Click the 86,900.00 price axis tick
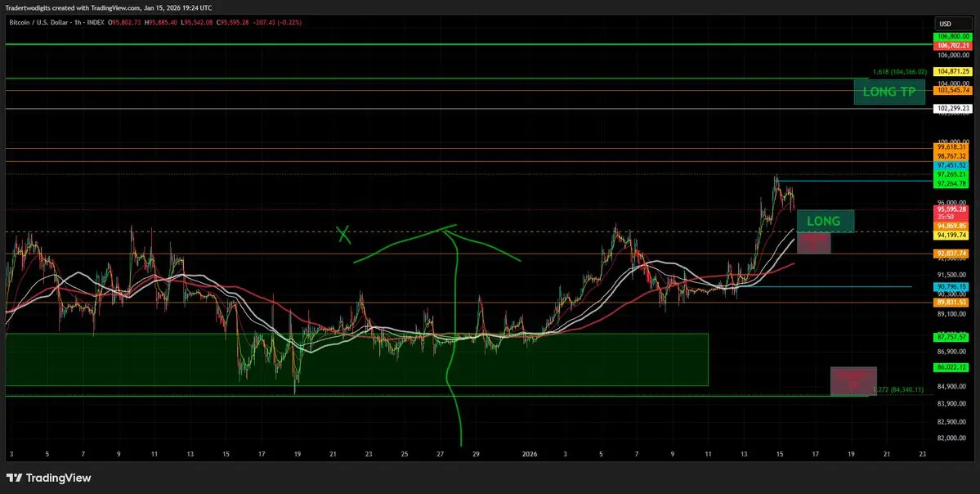 pyautogui.click(x=952, y=353)
